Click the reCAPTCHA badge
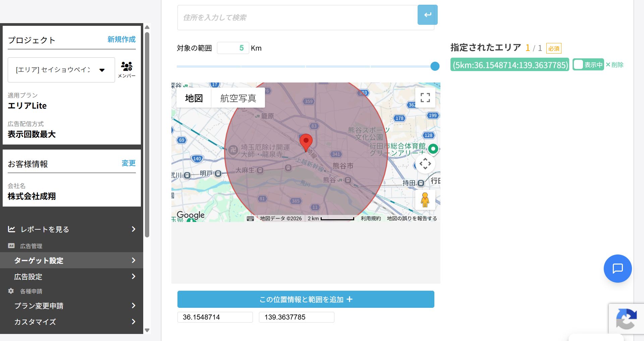Viewport: 644px width, 341px height. point(626,319)
